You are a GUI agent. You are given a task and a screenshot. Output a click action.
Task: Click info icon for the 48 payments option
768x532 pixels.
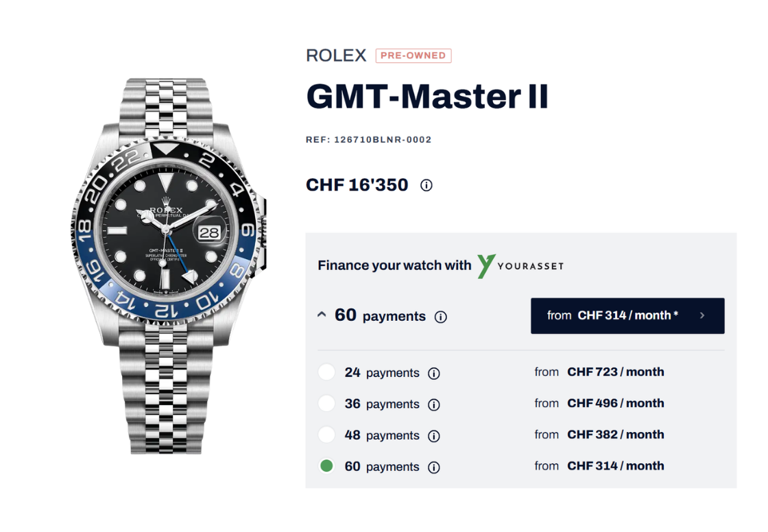[x=433, y=436]
